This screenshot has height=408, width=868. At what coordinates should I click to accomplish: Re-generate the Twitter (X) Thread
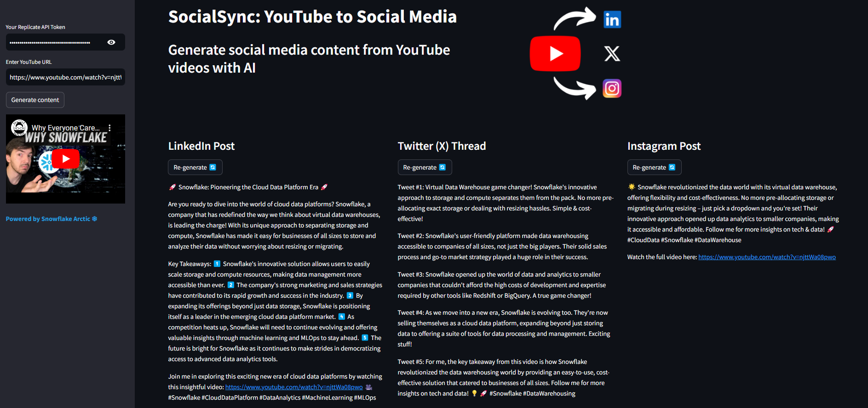tap(425, 167)
